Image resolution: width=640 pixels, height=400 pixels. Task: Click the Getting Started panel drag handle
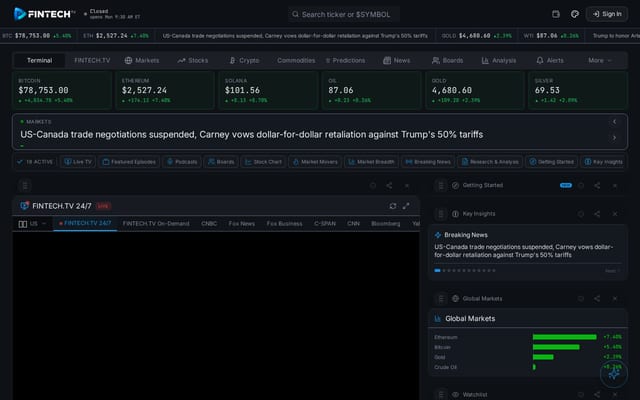(441, 186)
